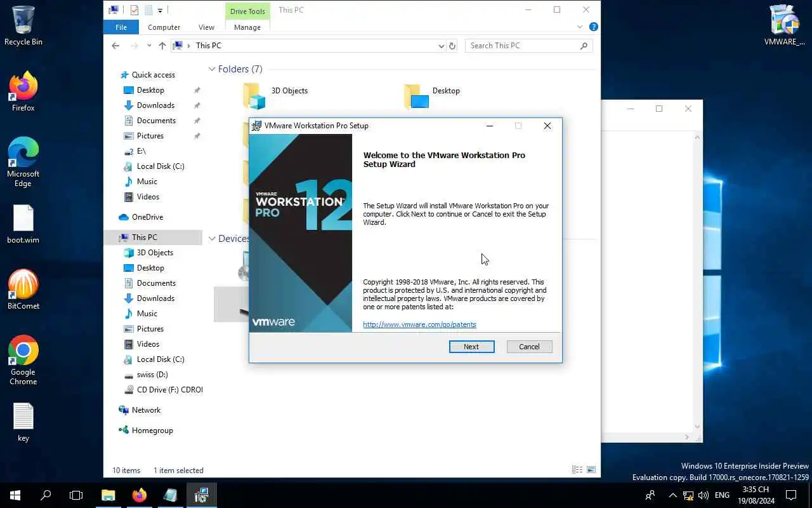The height and width of the screenshot is (508, 812).
Task: Open Recycle Bin desktop icon
Action: pyautogui.click(x=23, y=26)
